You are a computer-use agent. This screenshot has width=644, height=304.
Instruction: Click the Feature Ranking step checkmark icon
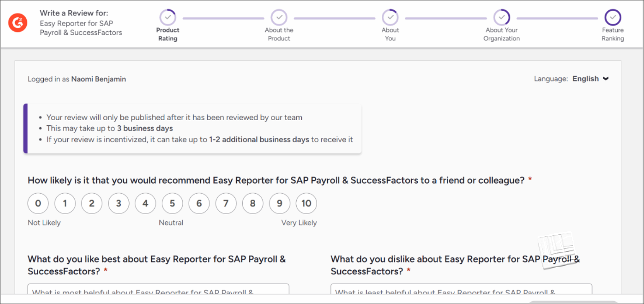[x=613, y=17]
